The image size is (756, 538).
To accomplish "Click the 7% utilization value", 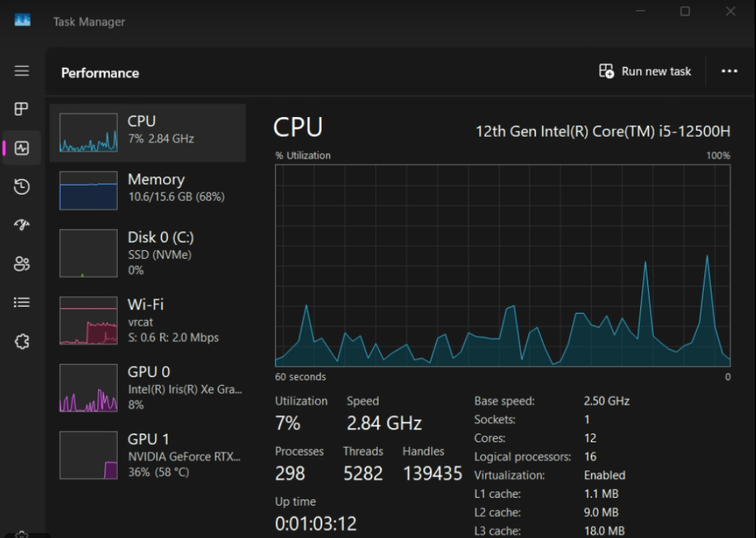I will point(287,423).
